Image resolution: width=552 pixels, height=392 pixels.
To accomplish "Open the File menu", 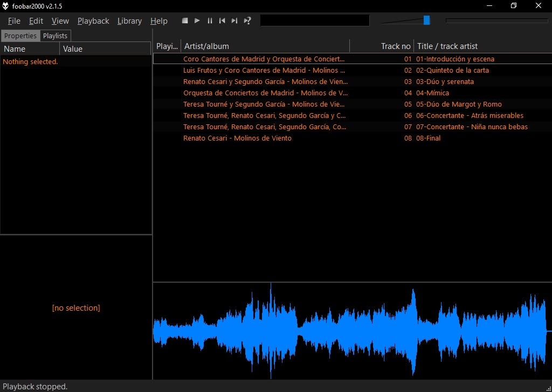I will pyautogui.click(x=14, y=21).
